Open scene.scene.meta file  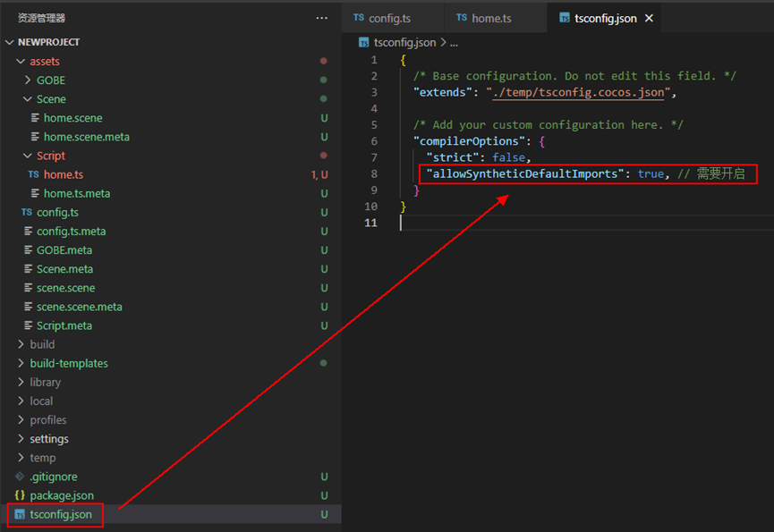click(79, 307)
